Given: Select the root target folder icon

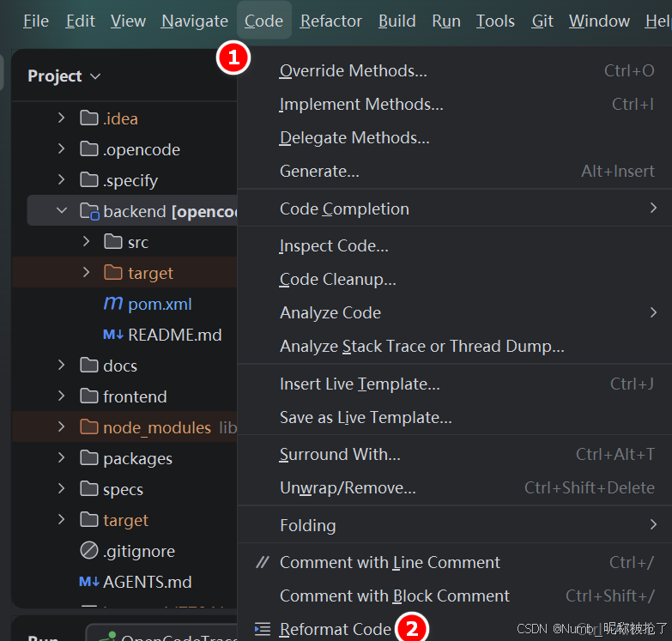Looking at the screenshot, I should (89, 519).
